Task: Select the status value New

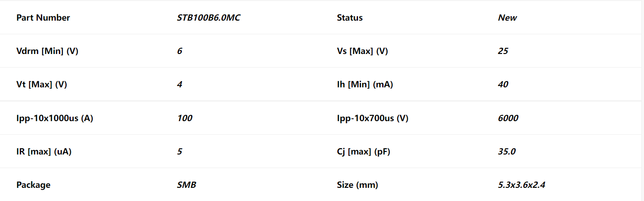Action: coord(507,18)
